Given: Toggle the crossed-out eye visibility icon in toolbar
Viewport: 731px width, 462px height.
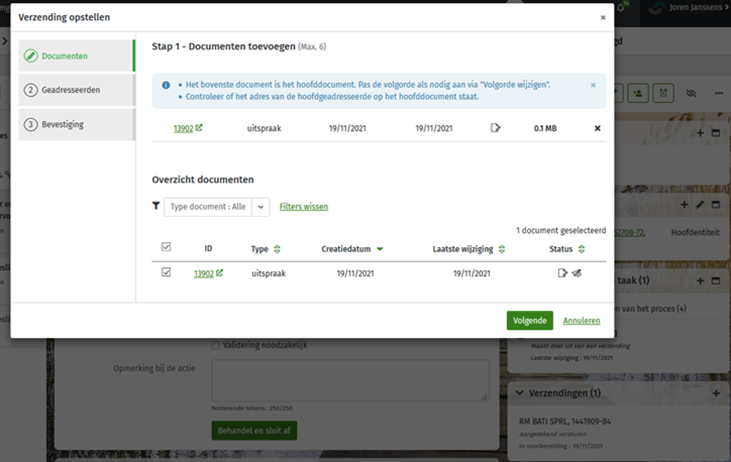Looking at the screenshot, I should (x=691, y=93).
